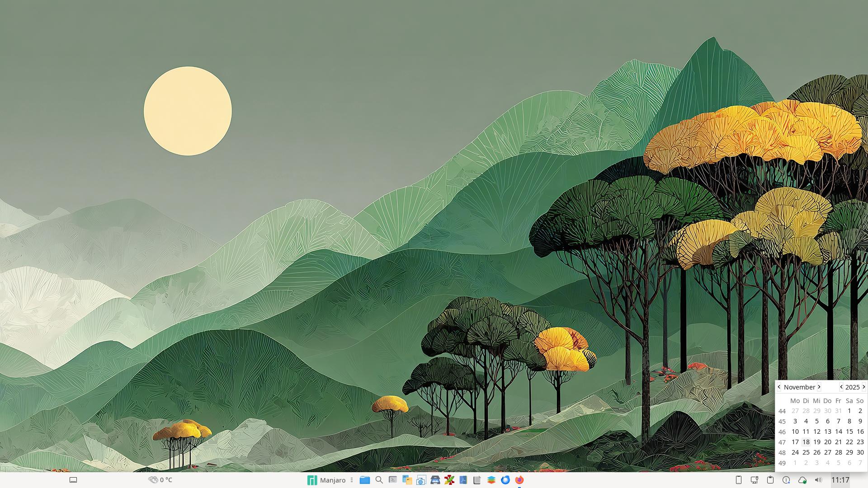Go to the previous month in calendar
The height and width of the screenshot is (488, 868).
pyautogui.click(x=779, y=387)
